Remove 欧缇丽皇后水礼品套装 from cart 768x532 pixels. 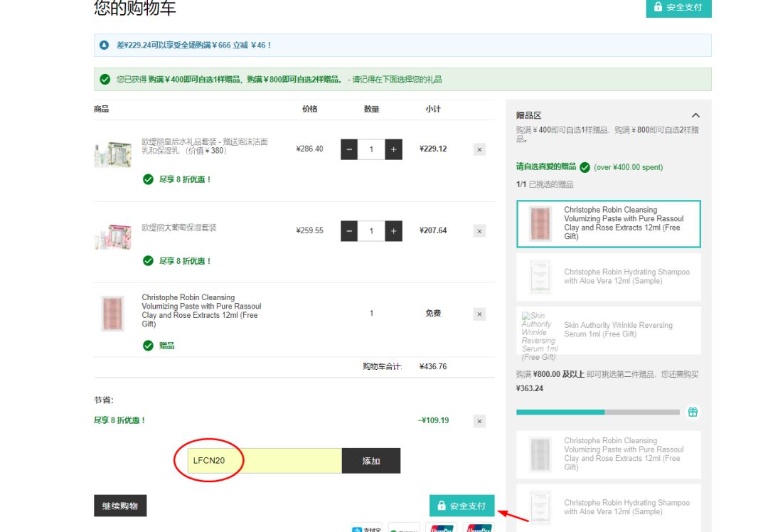(x=479, y=149)
